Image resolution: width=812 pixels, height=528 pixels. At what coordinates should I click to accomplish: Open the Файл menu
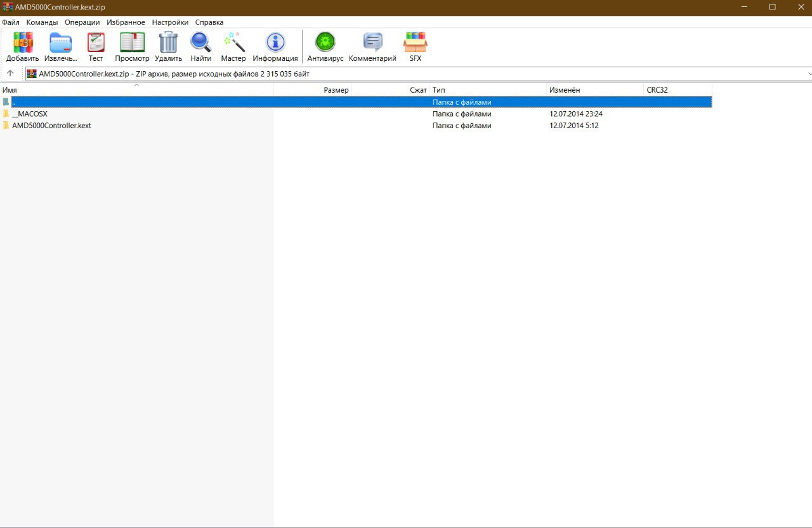pyautogui.click(x=11, y=22)
